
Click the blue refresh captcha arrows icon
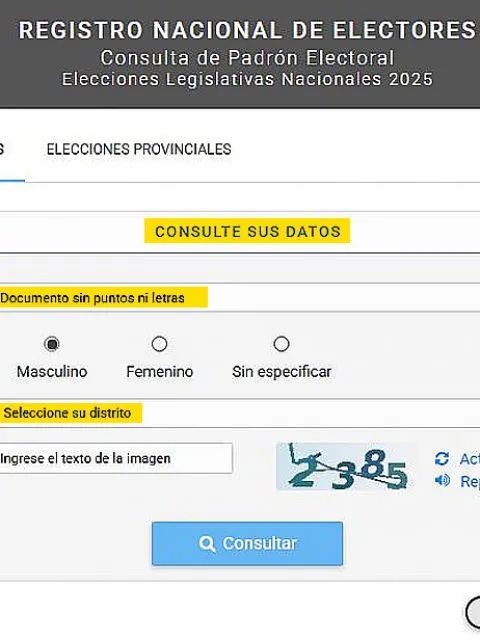pyautogui.click(x=442, y=459)
